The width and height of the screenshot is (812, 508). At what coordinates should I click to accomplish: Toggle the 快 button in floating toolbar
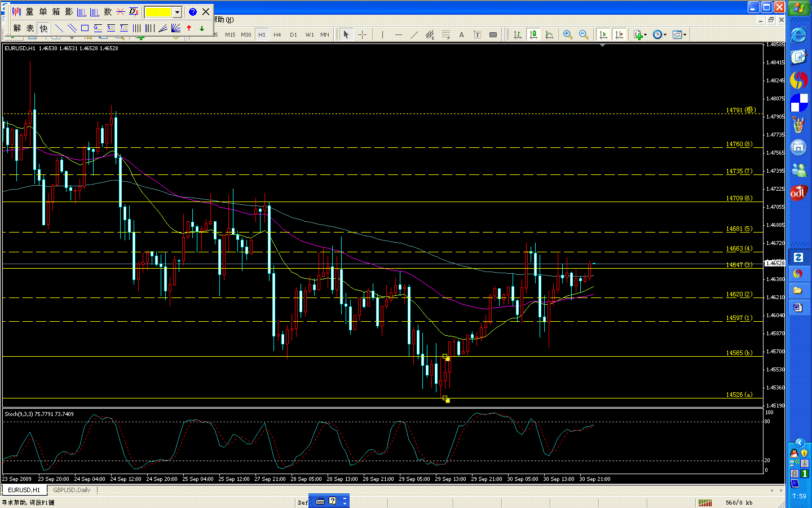[43, 28]
